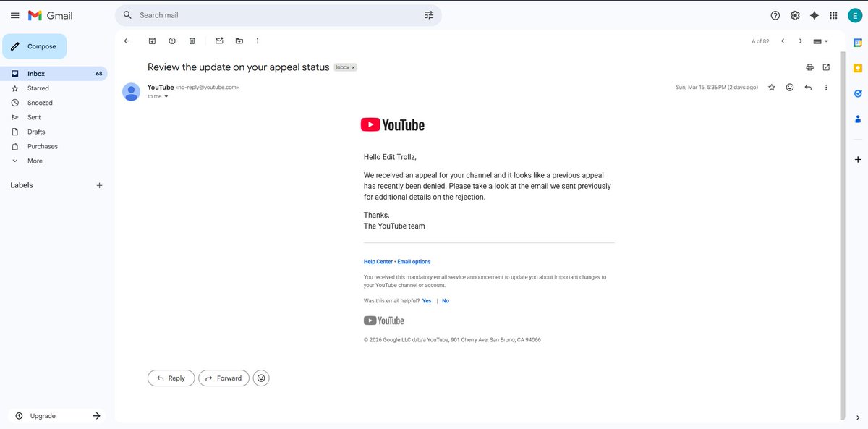Add emoji reaction in message header

[790, 88]
